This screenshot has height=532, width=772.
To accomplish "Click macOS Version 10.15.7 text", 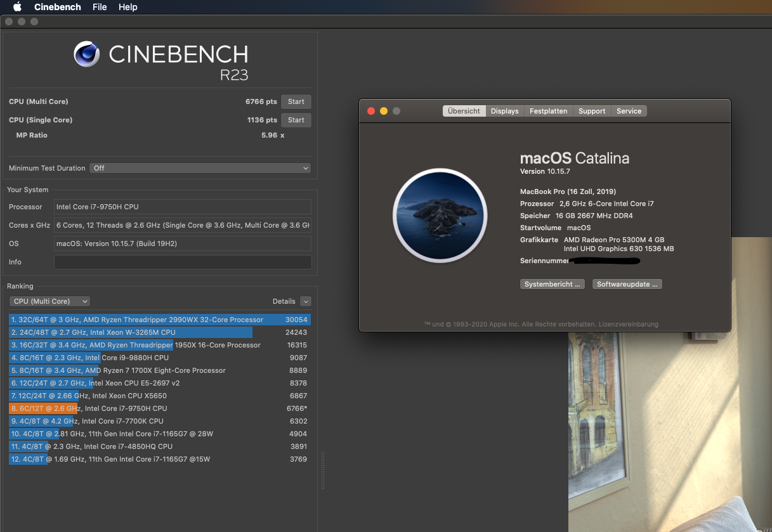I will [x=545, y=171].
